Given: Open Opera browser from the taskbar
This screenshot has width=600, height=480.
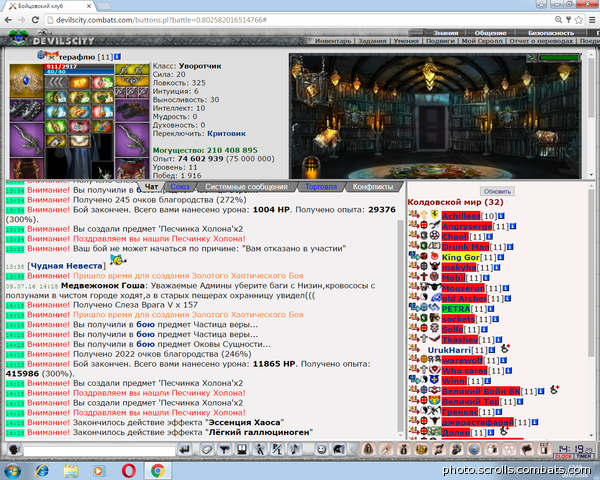Looking at the screenshot, I should (x=129, y=470).
